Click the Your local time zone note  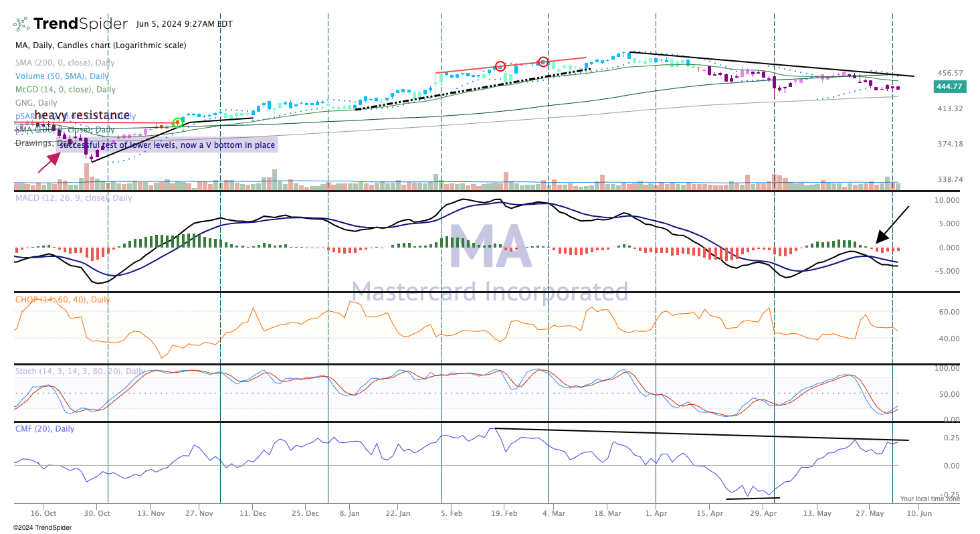(x=930, y=499)
